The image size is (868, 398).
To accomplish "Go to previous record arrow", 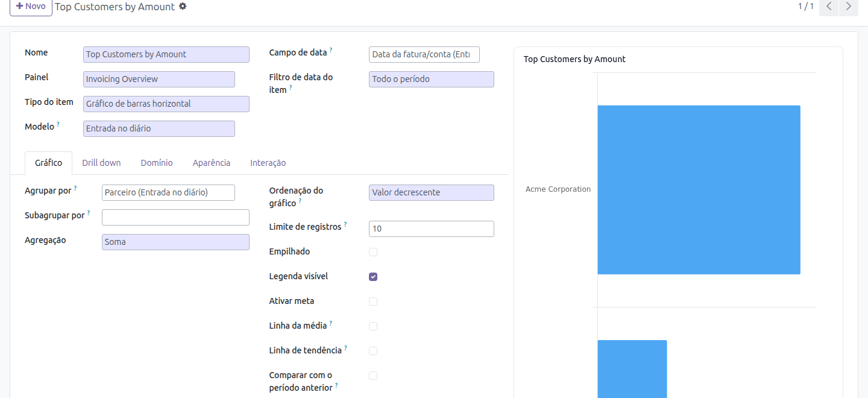I will point(829,7).
